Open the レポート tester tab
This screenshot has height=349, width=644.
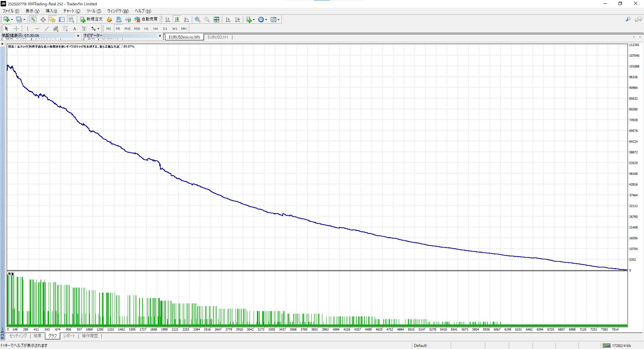pyautogui.click(x=69, y=336)
